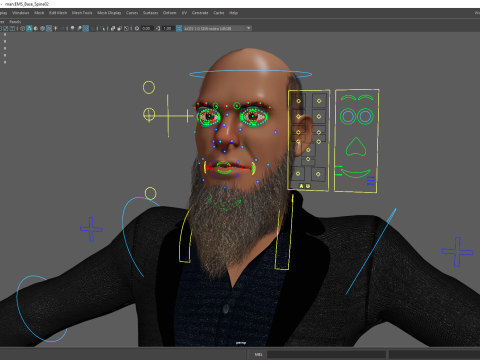Viewport: 480px width, 360px height.
Task: Open the Mesh menu
Action: (39, 13)
